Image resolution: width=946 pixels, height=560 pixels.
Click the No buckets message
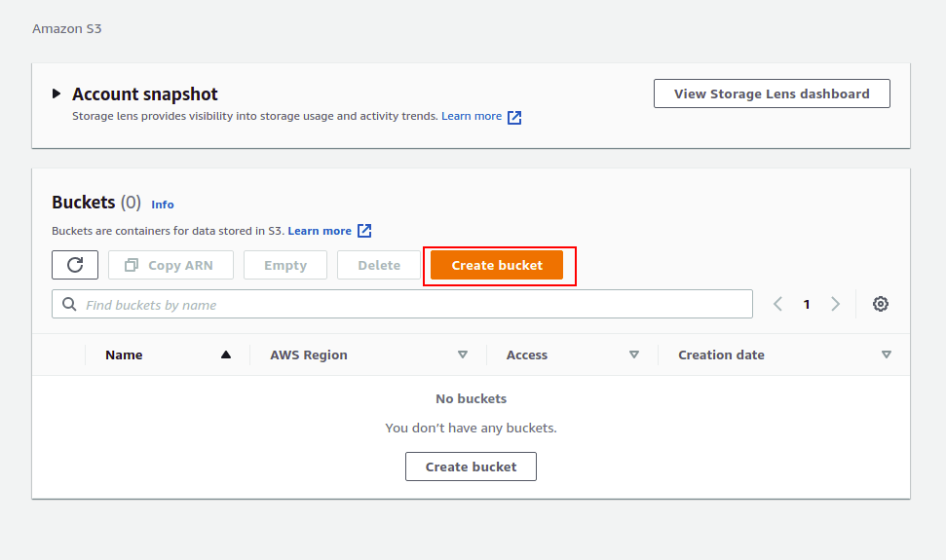[x=472, y=398]
